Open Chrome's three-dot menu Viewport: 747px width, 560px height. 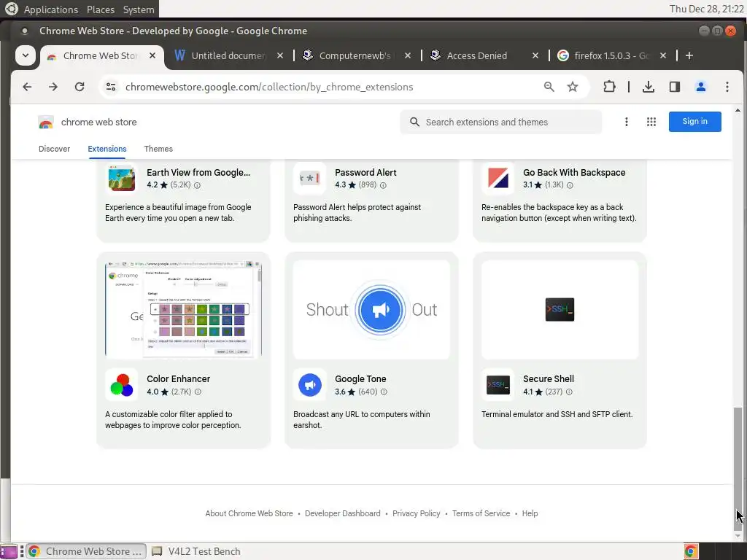point(727,87)
